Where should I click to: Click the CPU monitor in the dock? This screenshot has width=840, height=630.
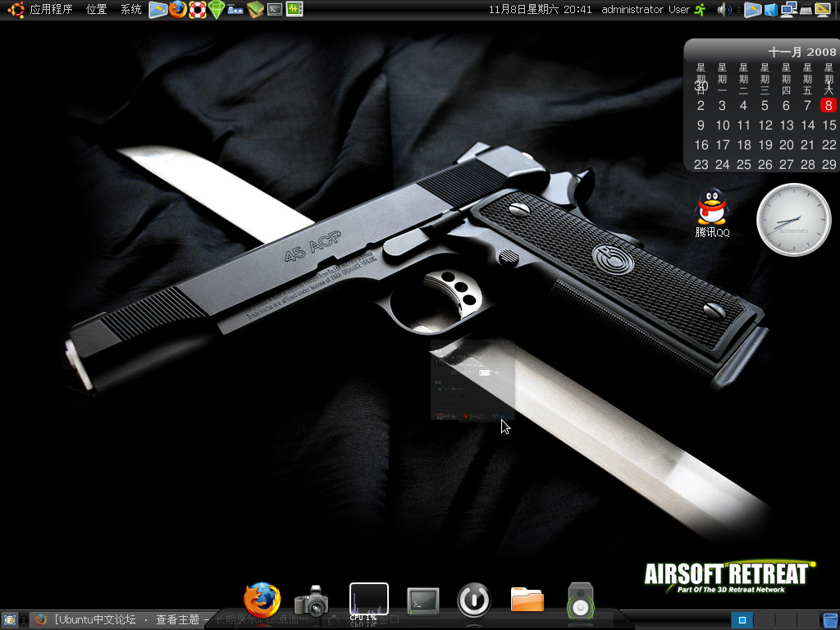(368, 600)
